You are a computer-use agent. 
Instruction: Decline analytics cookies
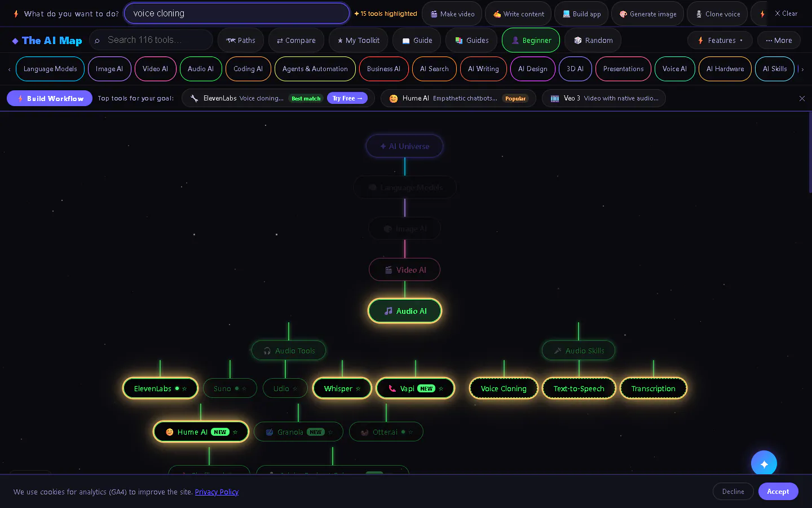[x=733, y=492]
